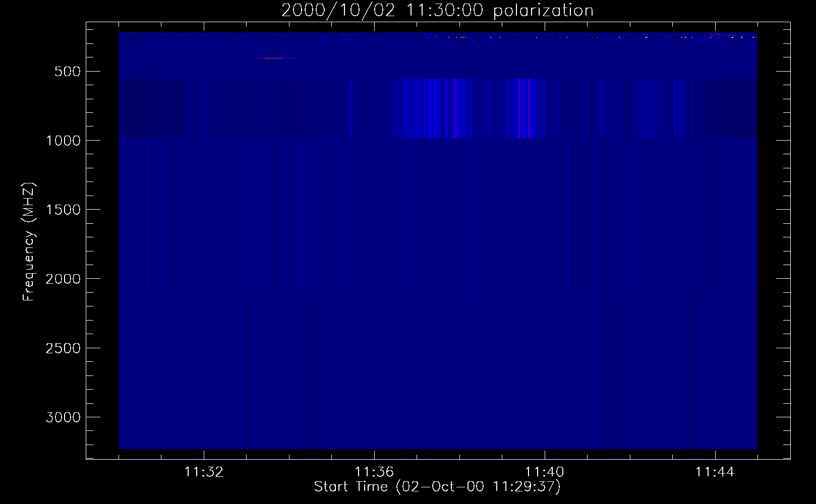
Task: Click the 1000 frequency tick label
Action: tap(63, 141)
